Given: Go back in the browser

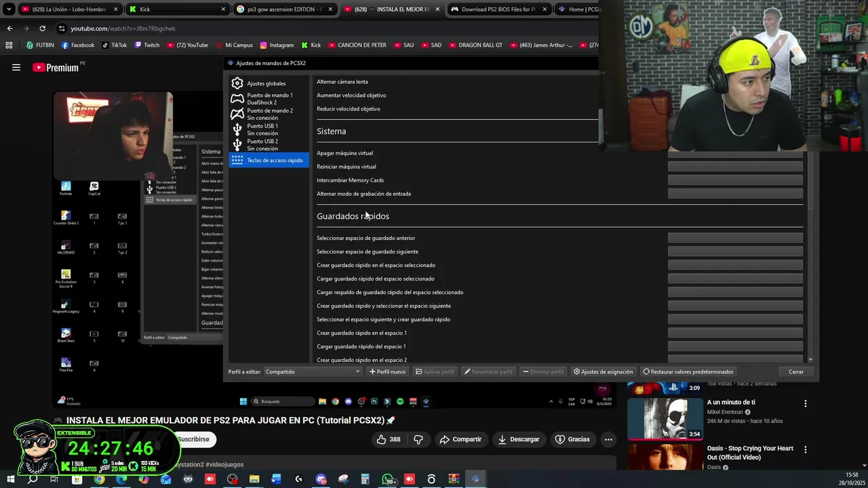Looking at the screenshot, I should click(x=9, y=28).
